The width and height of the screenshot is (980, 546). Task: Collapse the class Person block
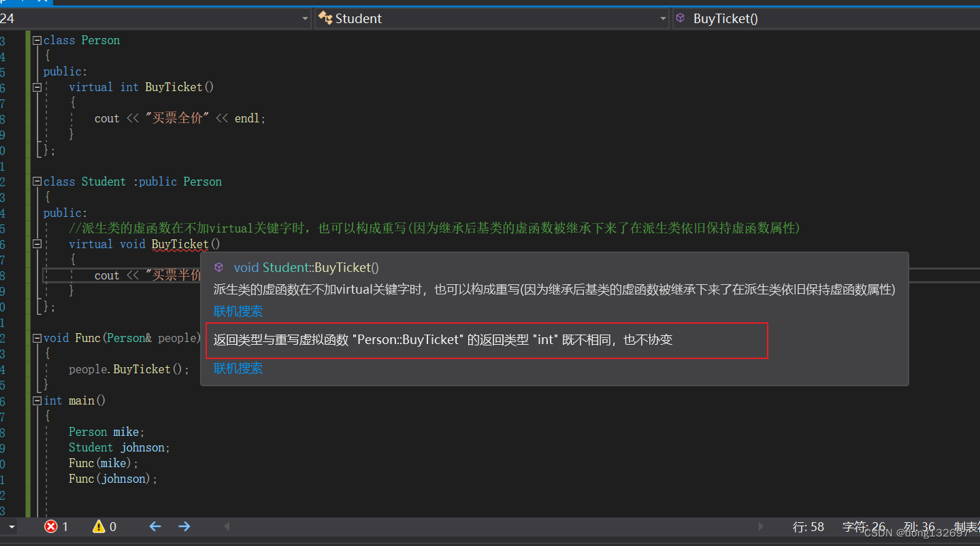(37, 40)
